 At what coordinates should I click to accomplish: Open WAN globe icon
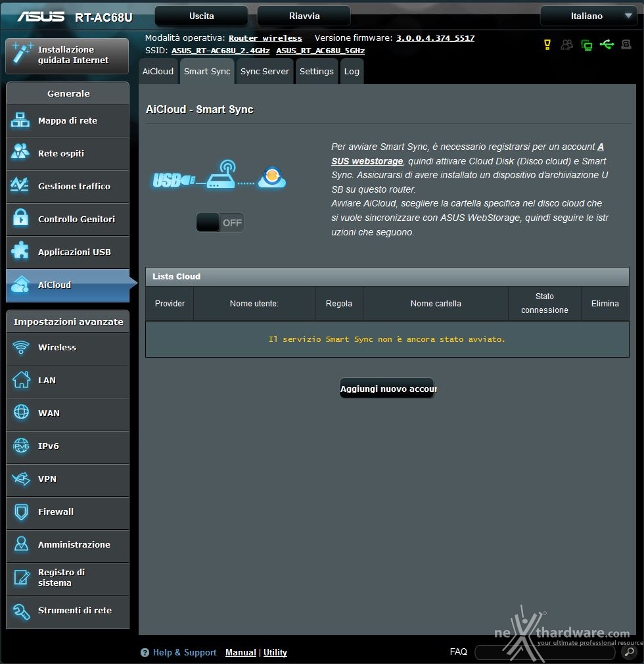point(21,412)
